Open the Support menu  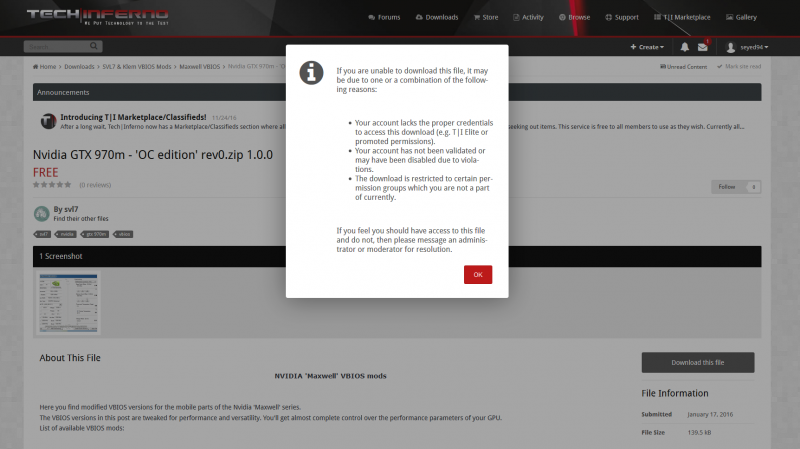coord(621,17)
